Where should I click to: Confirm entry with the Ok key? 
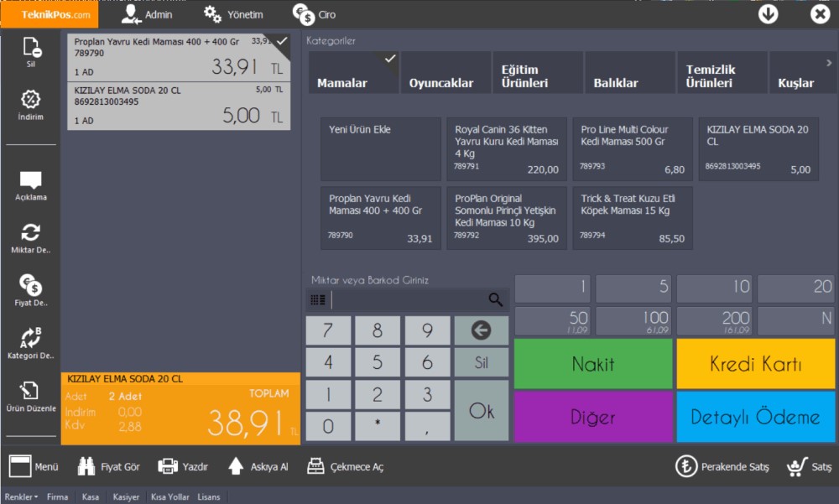481,410
